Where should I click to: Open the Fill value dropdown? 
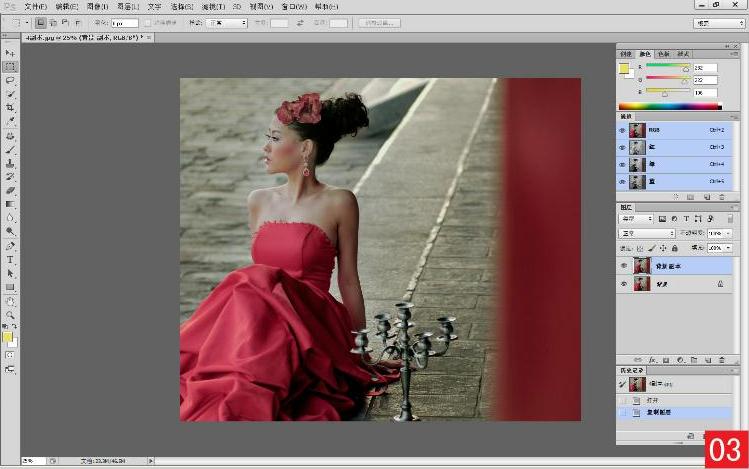coord(728,248)
